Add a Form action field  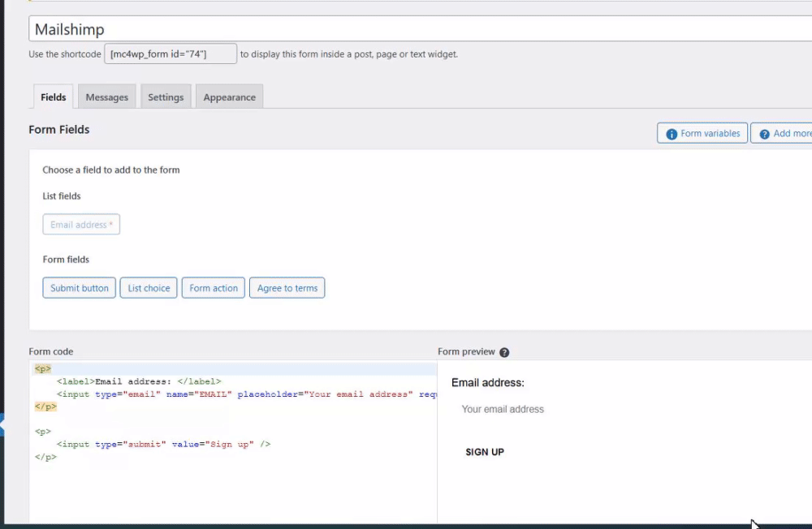[214, 288]
